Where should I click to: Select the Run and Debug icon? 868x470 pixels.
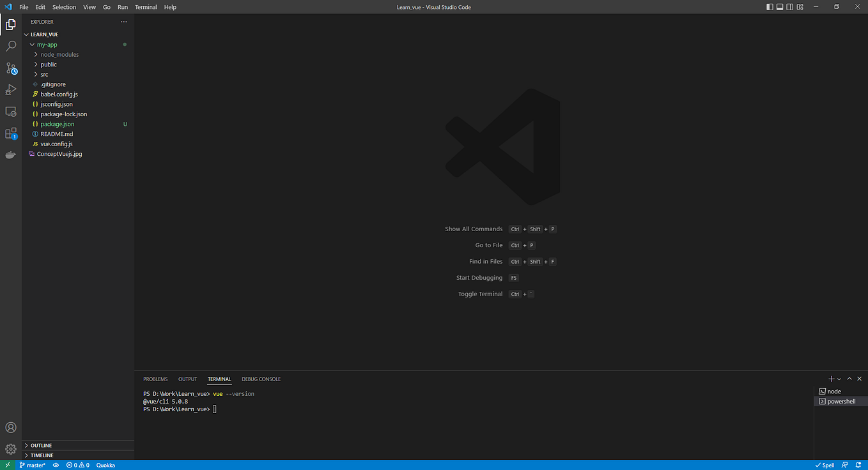(x=10, y=89)
